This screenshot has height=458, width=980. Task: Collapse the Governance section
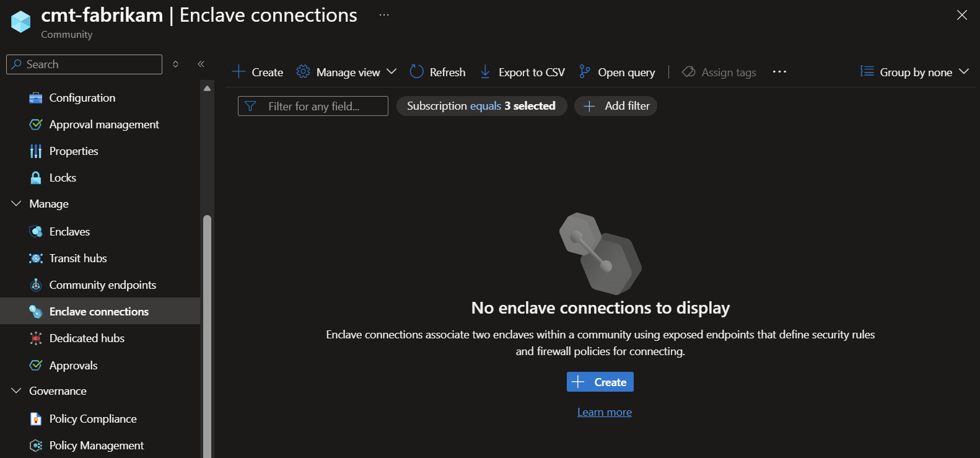[16, 391]
